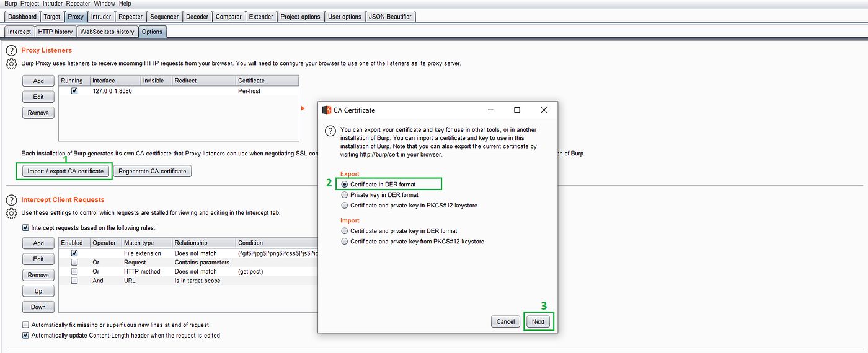
Task: Select the (get|post) condition cell
Action: (277, 271)
